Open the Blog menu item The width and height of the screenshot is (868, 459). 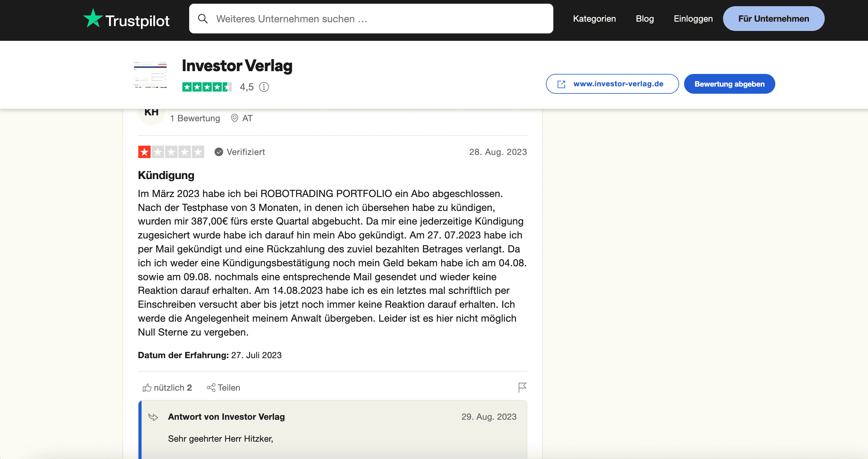645,19
